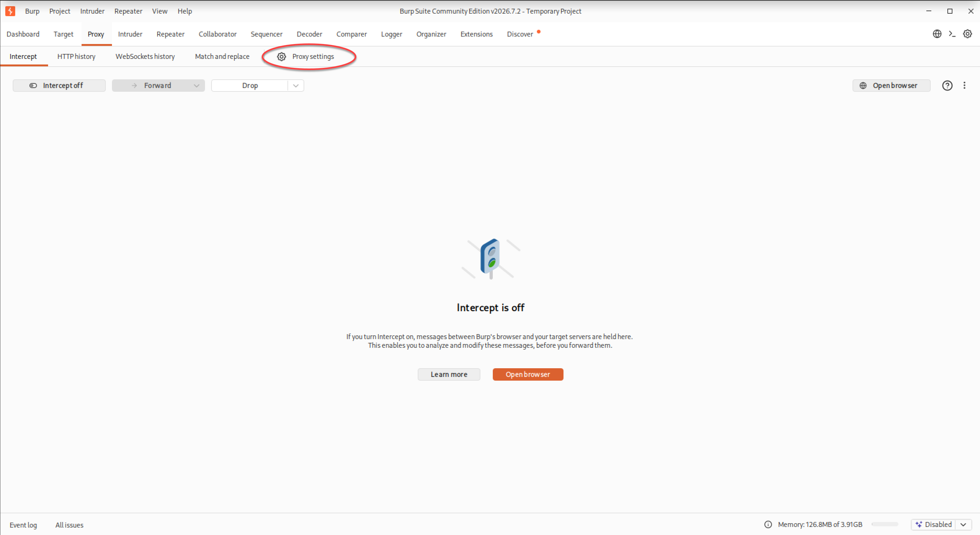Open the View menu
Screen dimensions: 980x535
tap(160, 11)
